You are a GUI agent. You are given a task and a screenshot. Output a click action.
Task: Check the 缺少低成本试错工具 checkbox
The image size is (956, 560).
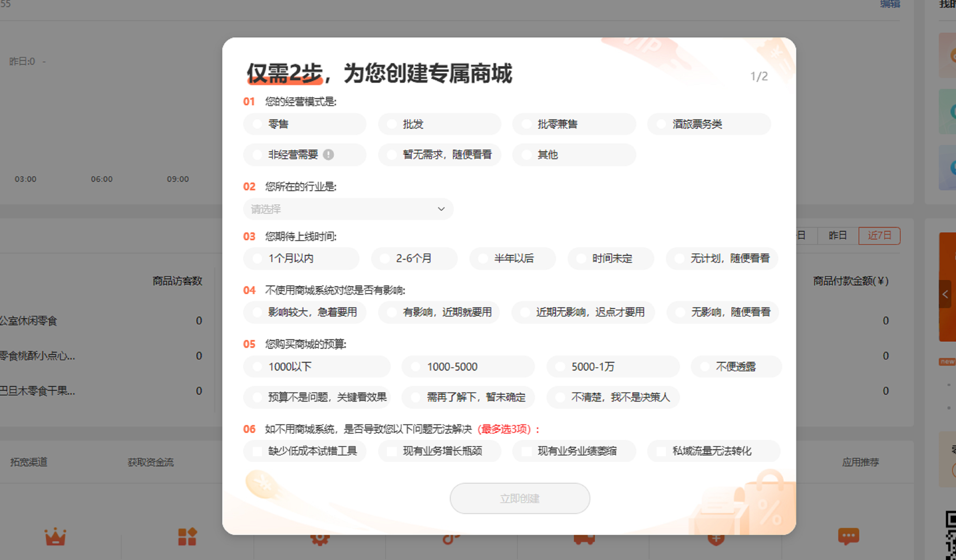point(257,451)
